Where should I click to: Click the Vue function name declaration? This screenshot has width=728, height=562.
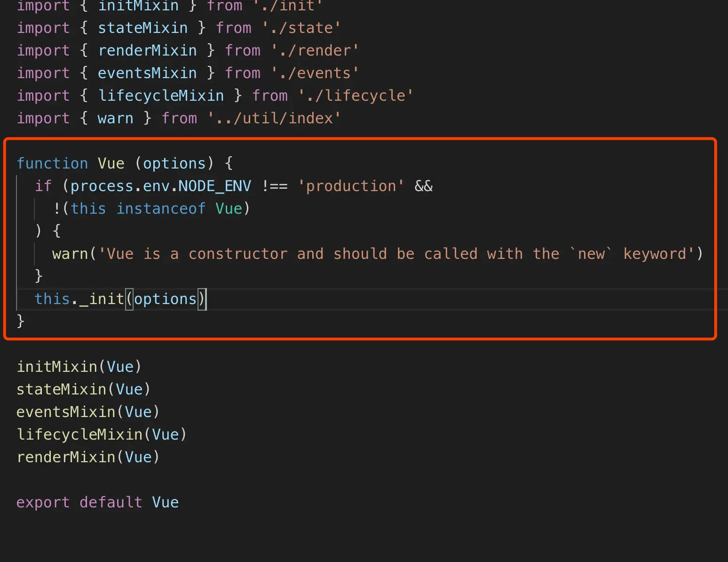tap(111, 163)
